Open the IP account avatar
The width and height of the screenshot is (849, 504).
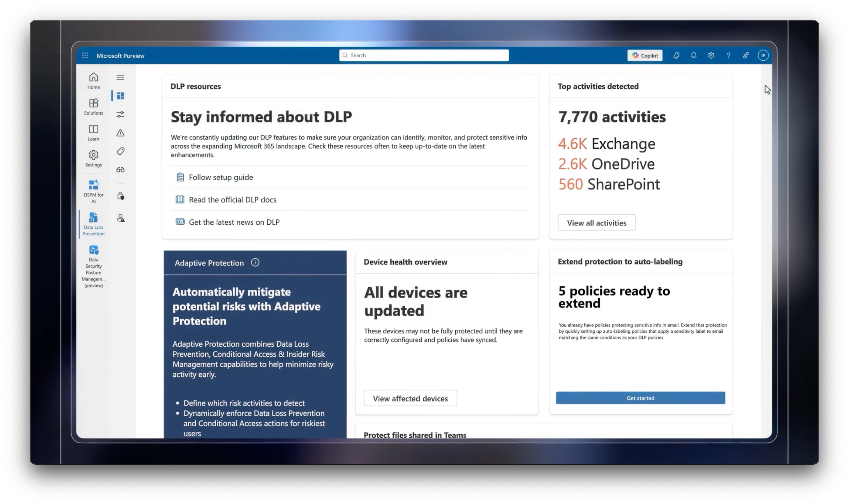pyautogui.click(x=763, y=55)
